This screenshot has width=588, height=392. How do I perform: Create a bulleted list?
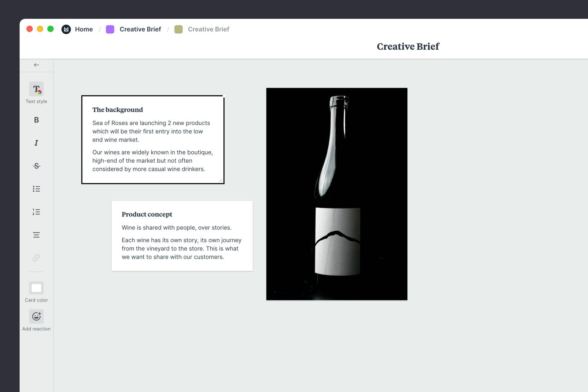(36, 189)
